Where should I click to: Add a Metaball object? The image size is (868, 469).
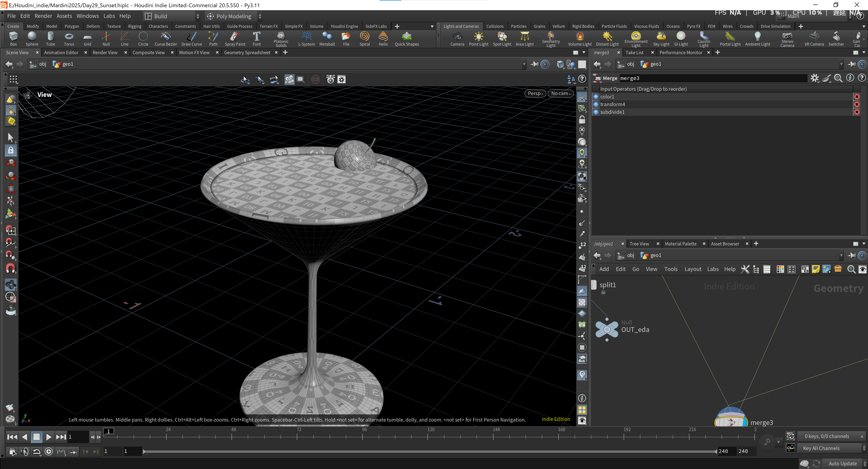click(327, 38)
